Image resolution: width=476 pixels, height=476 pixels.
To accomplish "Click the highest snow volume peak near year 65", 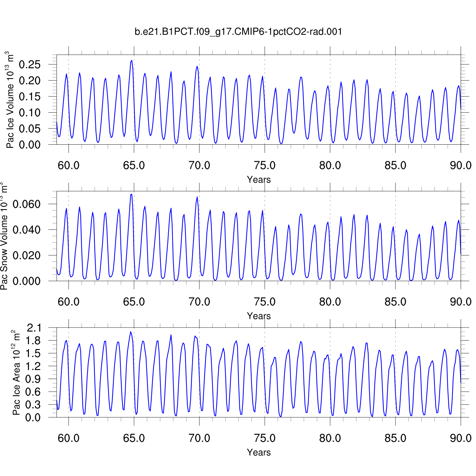I will pos(131,194).
